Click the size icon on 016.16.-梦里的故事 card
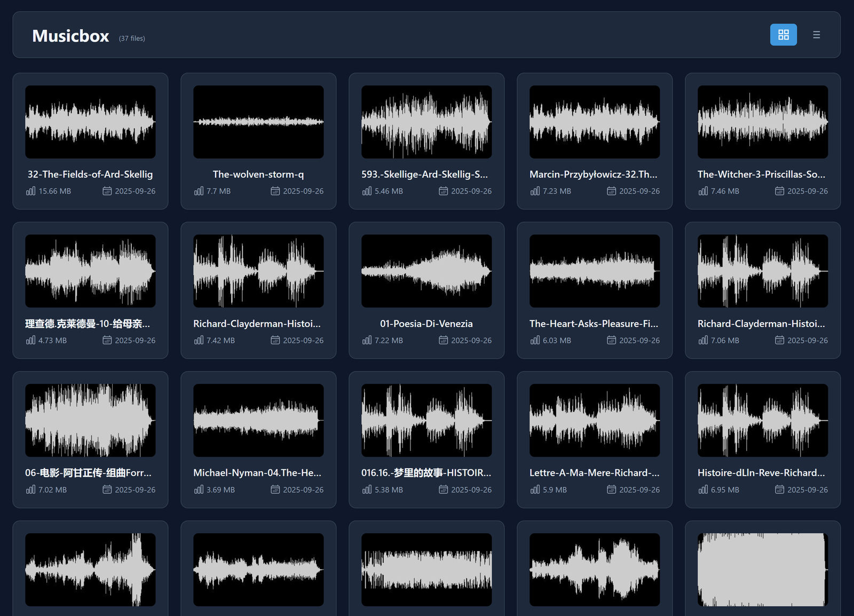 click(367, 489)
